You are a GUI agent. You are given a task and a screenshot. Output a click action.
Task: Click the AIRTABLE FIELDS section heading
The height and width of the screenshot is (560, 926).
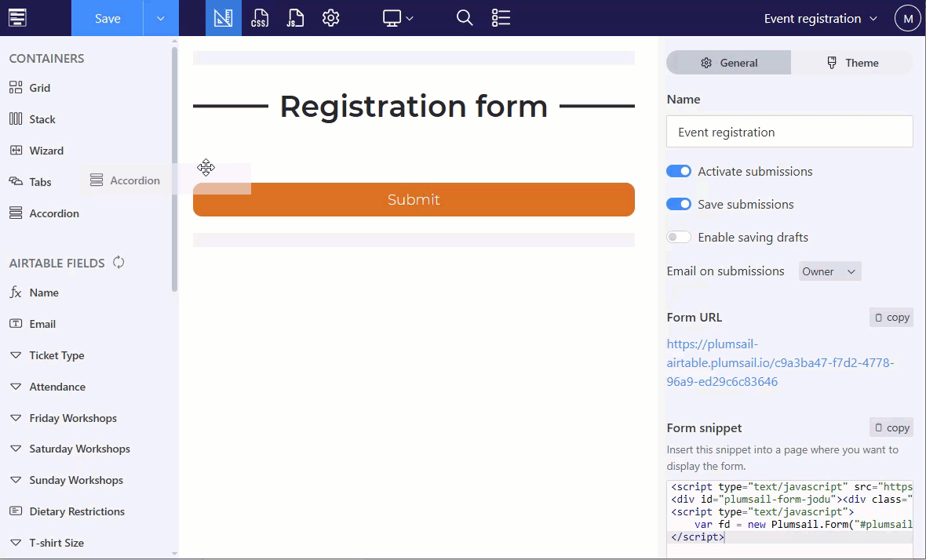(x=57, y=264)
